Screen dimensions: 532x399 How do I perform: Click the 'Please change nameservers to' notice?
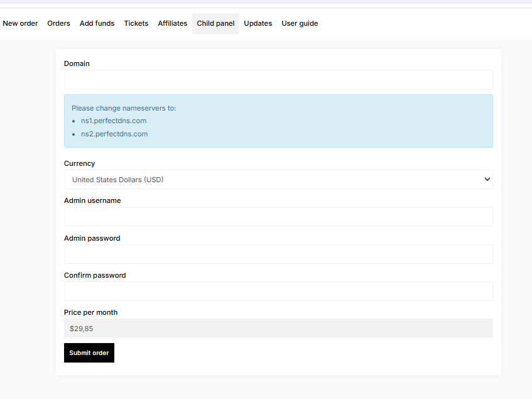coord(124,108)
